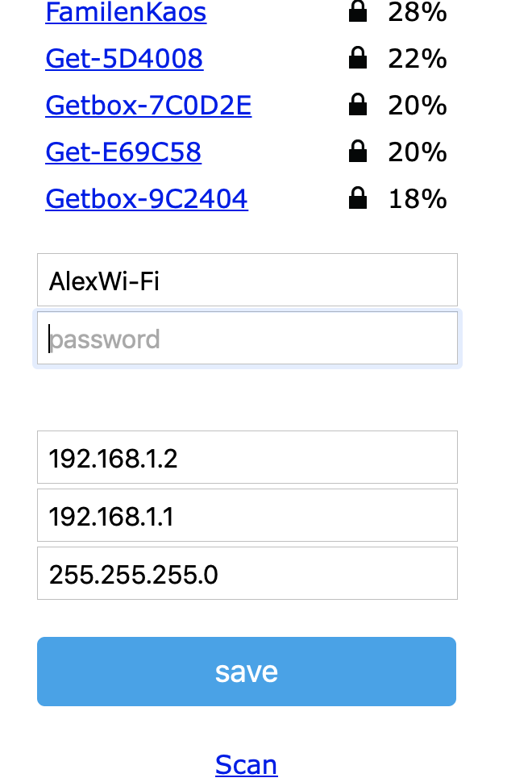Choose the Getbox-9C2404 network

coord(147,199)
